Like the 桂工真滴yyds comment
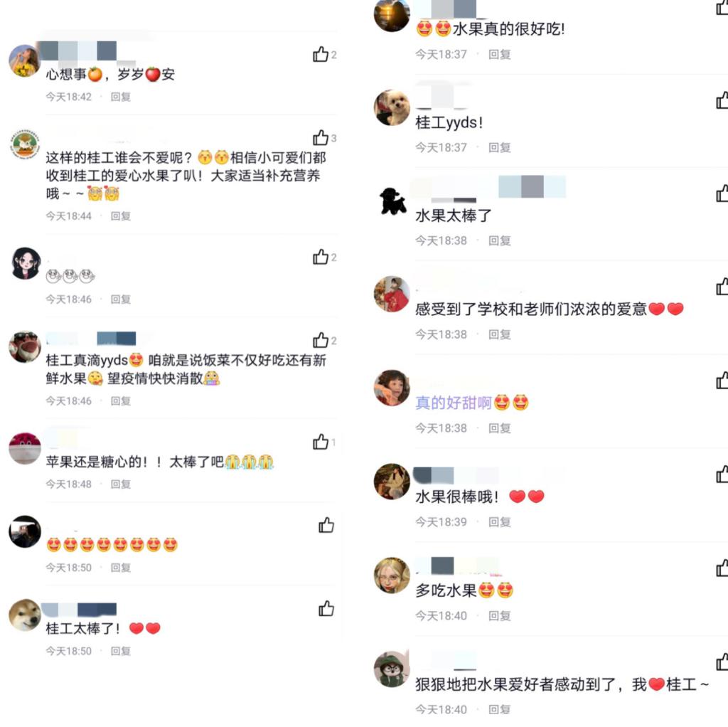This screenshot has width=728, height=727. tap(321, 340)
